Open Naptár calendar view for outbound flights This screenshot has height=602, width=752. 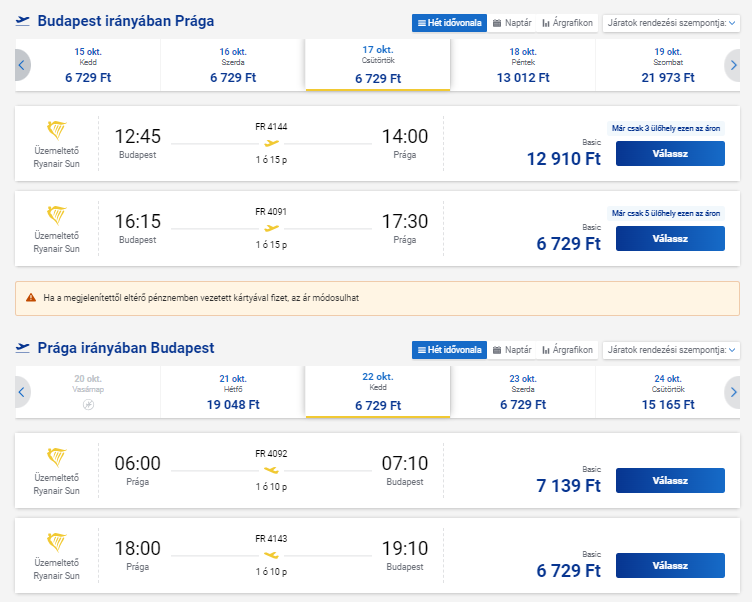(x=512, y=23)
